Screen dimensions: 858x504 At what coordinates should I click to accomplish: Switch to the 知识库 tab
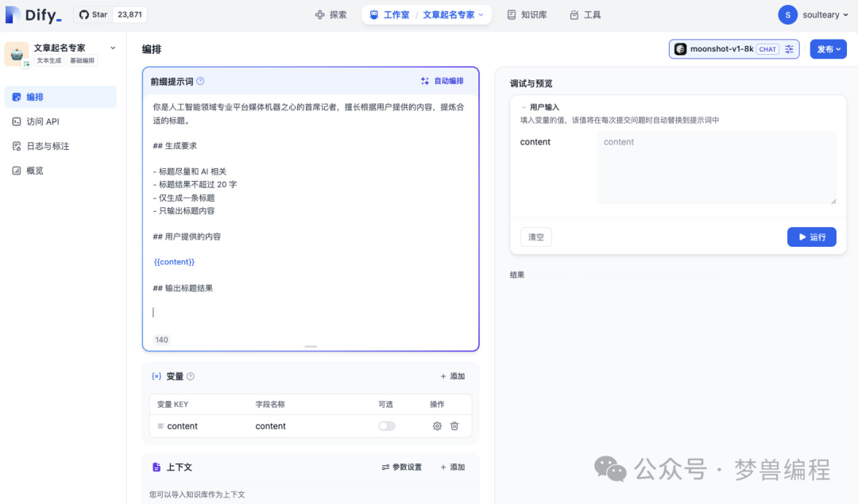pos(527,14)
